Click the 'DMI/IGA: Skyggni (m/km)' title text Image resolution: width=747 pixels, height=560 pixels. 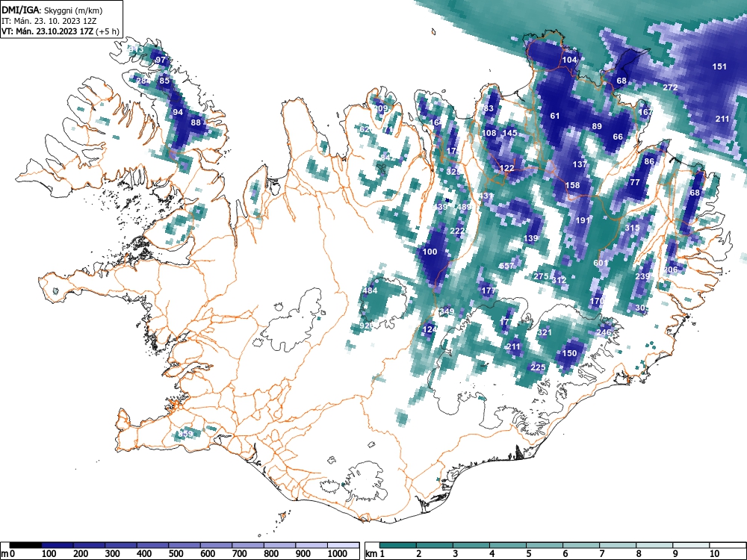(52, 10)
